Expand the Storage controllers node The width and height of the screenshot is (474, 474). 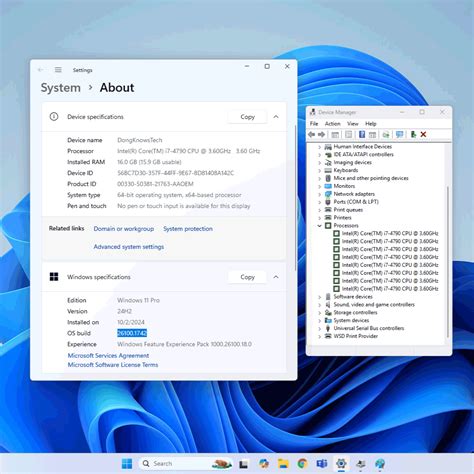319,313
